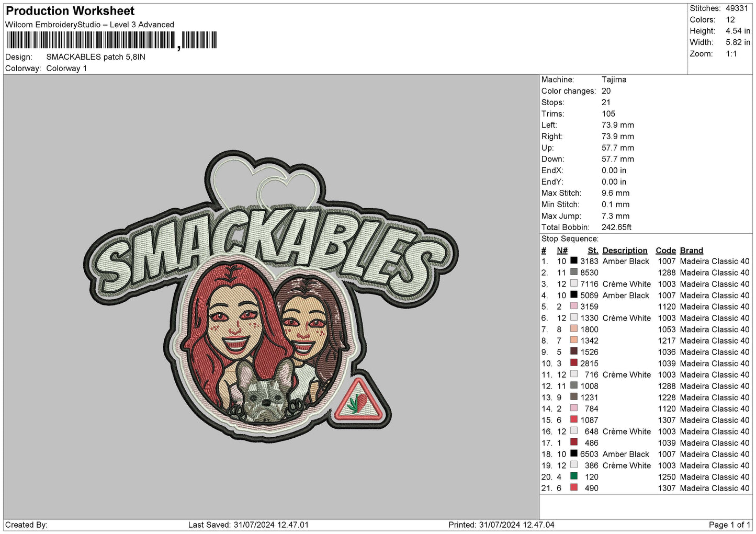Click code '1228' in stop row 13

(x=667, y=397)
